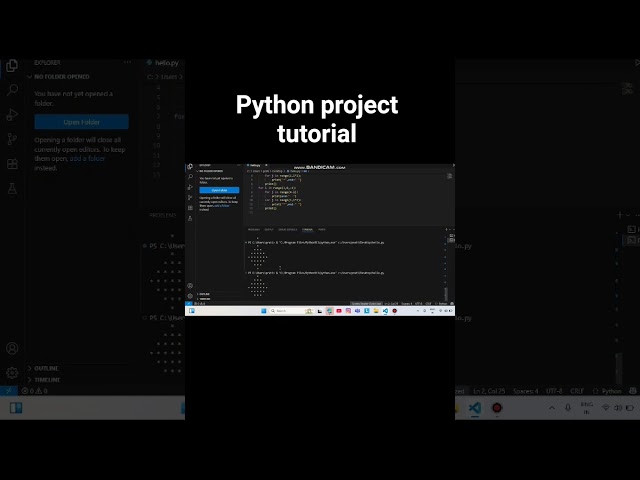
Task: Expand OUTLINE section in dimmed background window
Action: (43, 368)
